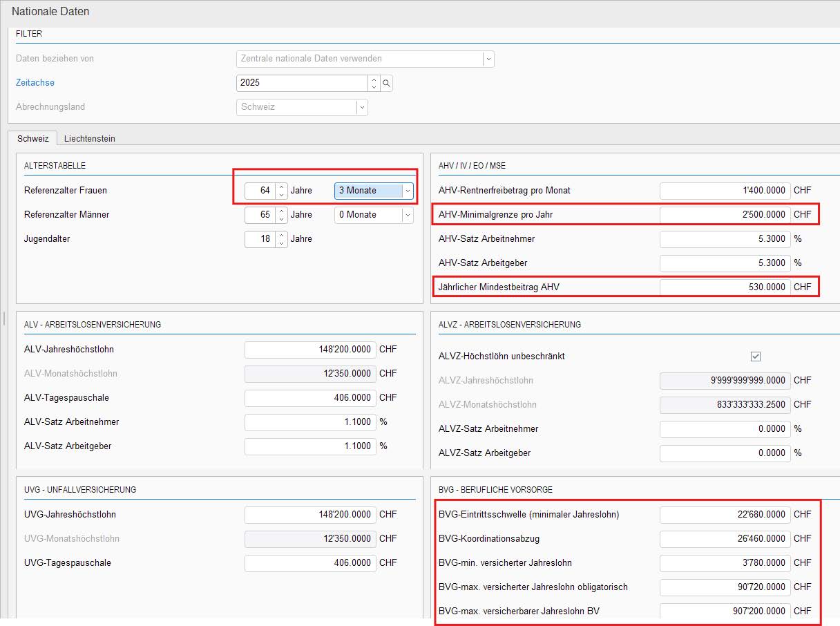
Task: Open the Referenzalter Frauen months dropdown
Action: (x=408, y=191)
